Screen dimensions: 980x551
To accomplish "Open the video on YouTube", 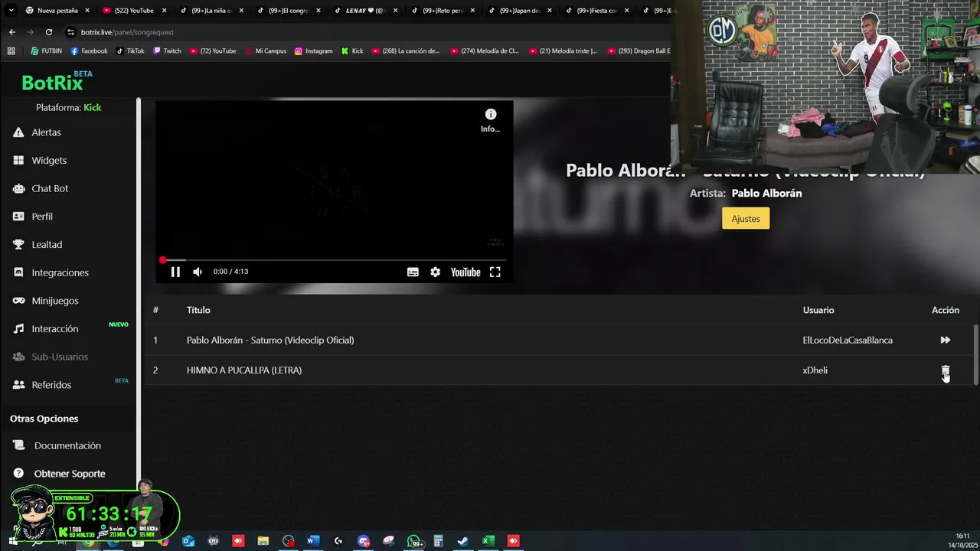I will (465, 272).
